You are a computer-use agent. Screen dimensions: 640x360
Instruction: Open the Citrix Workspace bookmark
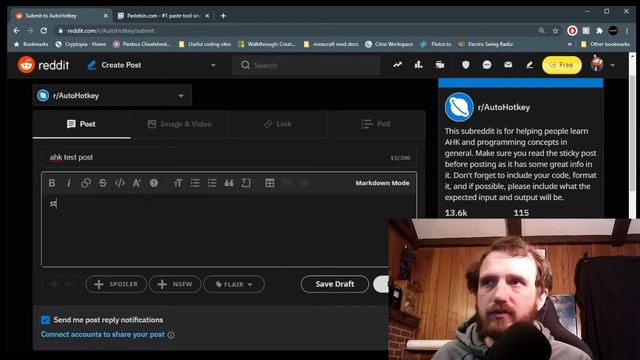tap(389, 44)
